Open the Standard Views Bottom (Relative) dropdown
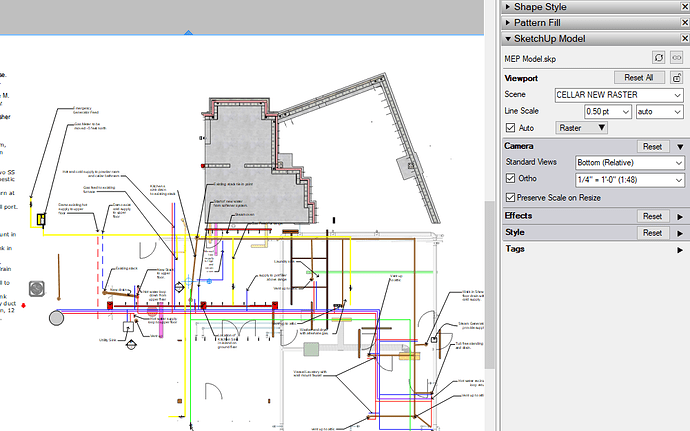This screenshot has width=690, height=431. click(x=630, y=163)
